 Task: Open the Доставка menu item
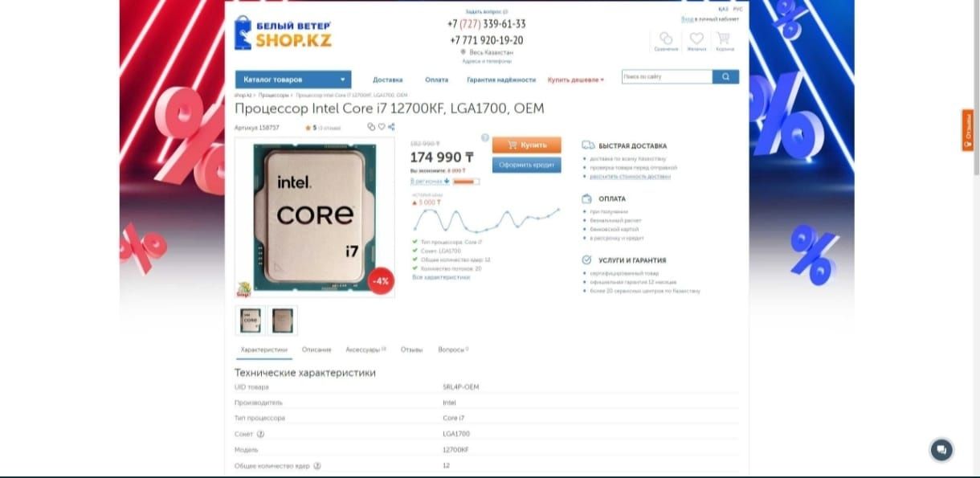point(388,80)
